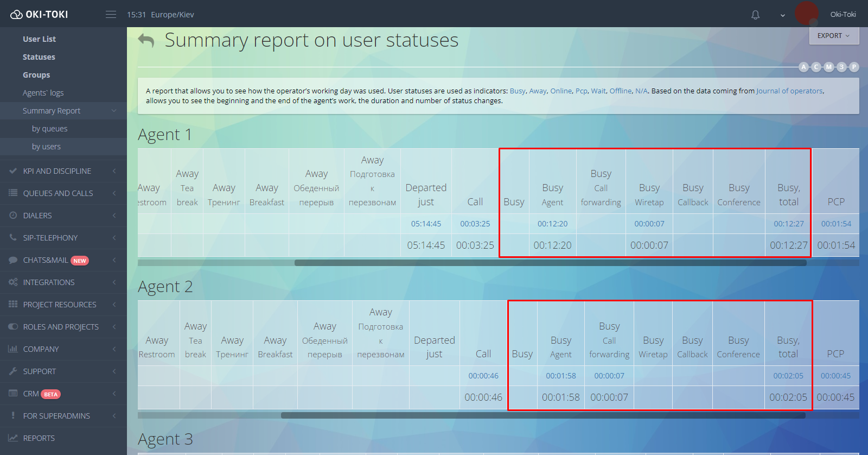Screen dimensions: 868x455
Task: Click the round 'A' badge icon
Action: [803, 67]
